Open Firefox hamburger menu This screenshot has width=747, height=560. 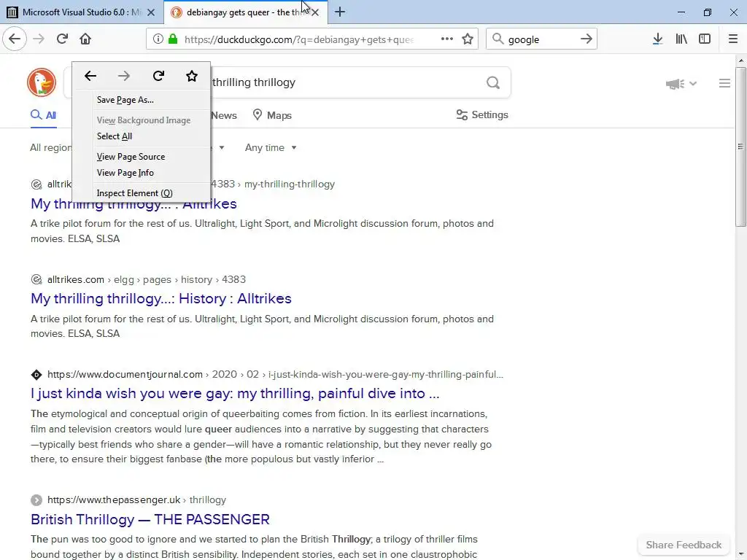pos(733,39)
